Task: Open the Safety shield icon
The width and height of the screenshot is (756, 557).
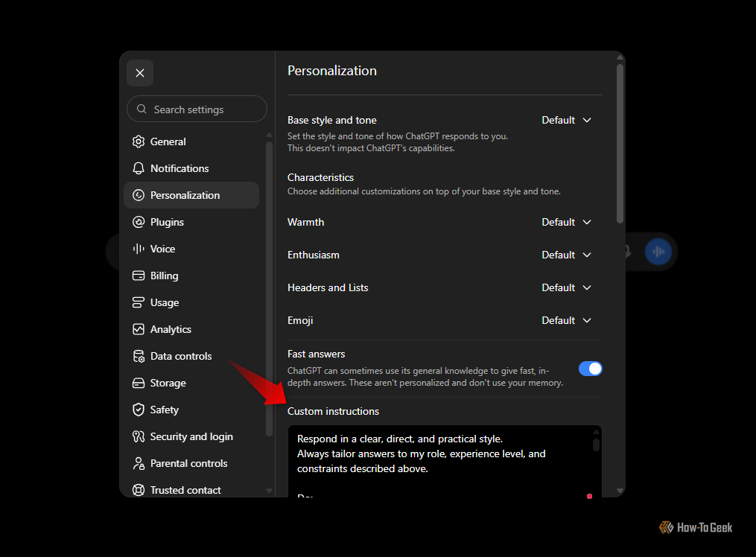Action: (x=139, y=410)
